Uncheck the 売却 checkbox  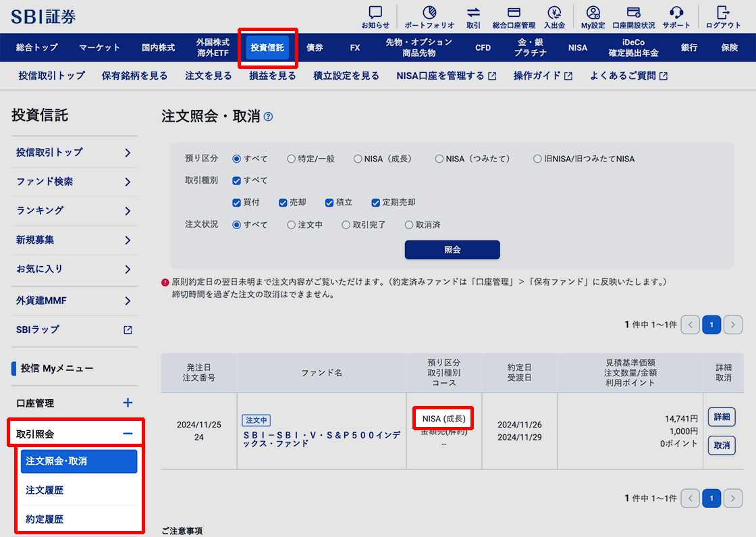coord(283,203)
